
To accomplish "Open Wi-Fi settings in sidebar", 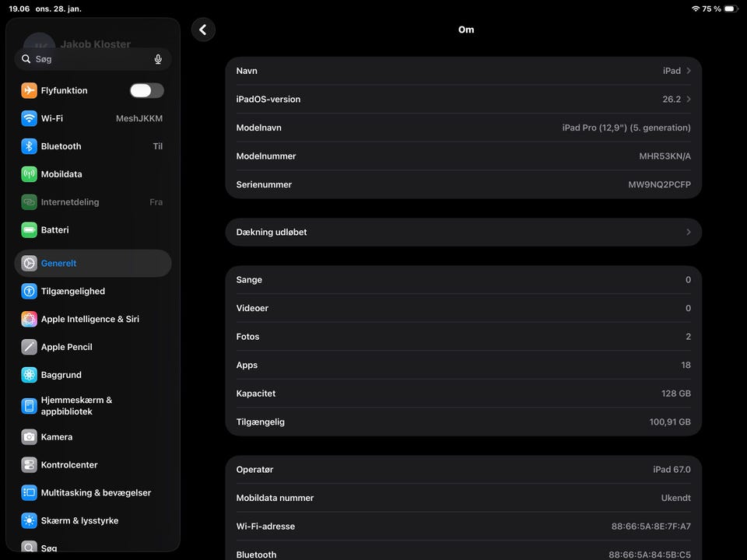I will pyautogui.click(x=93, y=118).
